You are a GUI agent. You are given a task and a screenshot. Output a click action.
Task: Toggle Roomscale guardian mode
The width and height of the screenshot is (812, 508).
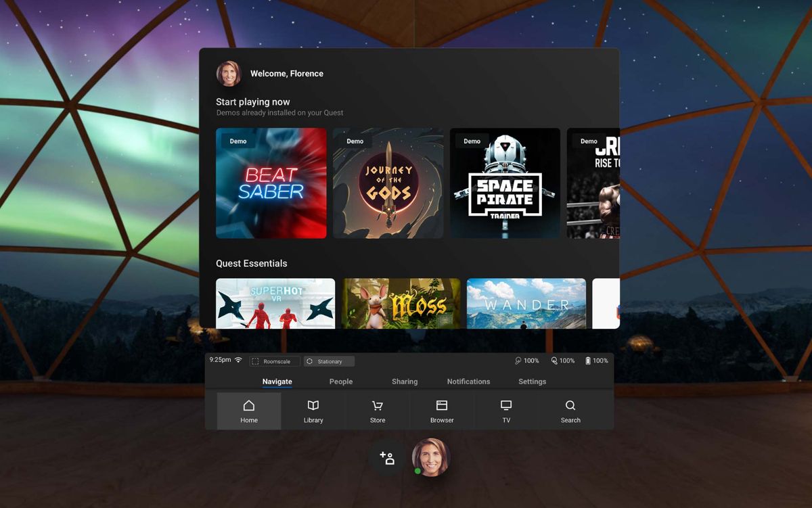(x=274, y=361)
